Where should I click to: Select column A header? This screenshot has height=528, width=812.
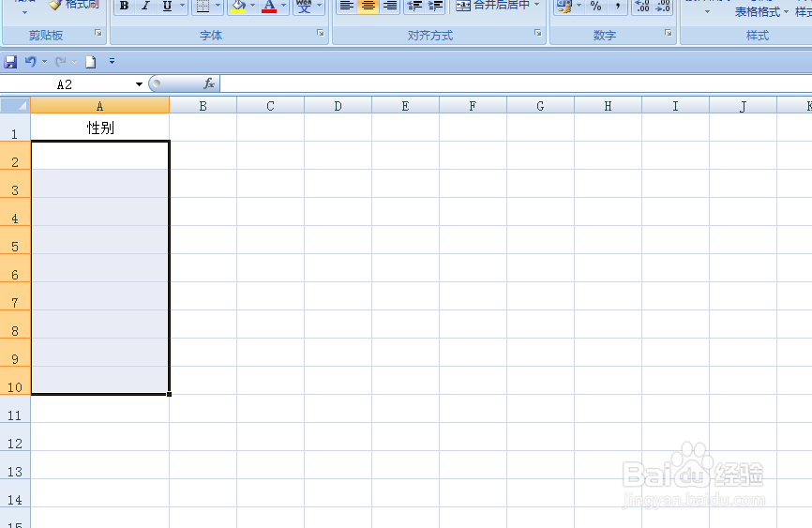pos(100,106)
